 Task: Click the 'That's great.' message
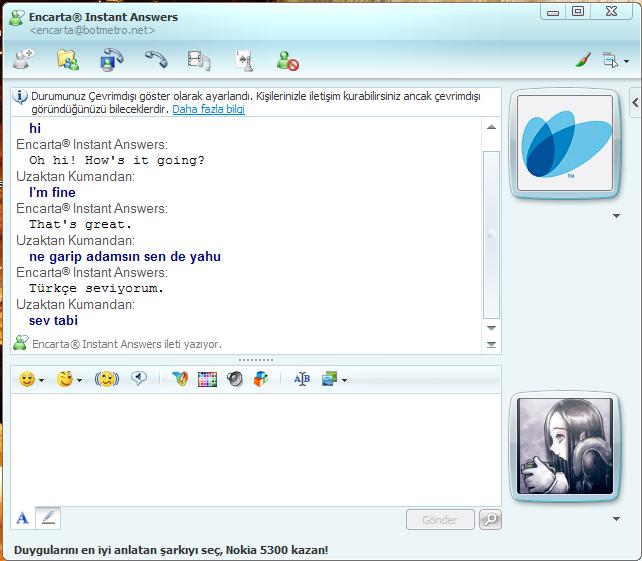tap(80, 224)
